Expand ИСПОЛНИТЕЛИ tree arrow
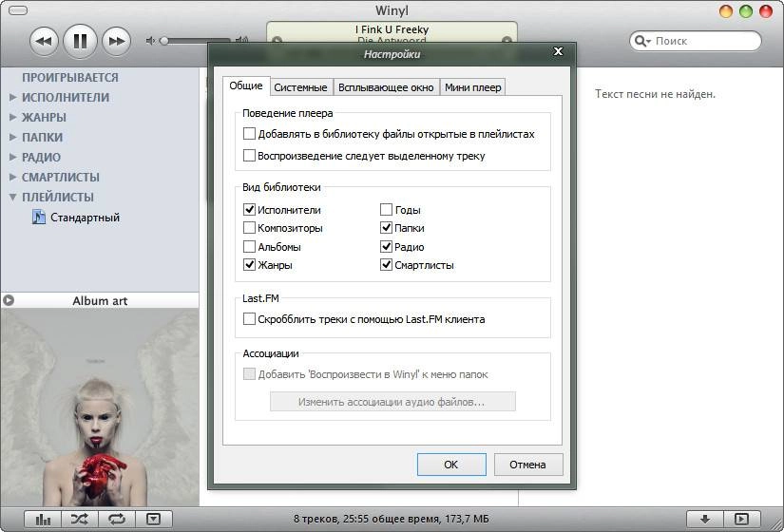 [x=13, y=97]
